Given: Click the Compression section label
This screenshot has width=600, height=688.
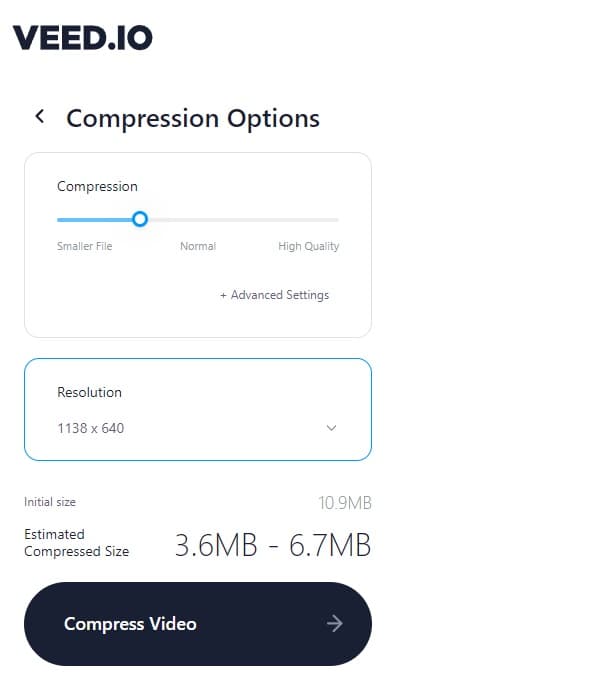Looking at the screenshot, I should (x=97, y=186).
